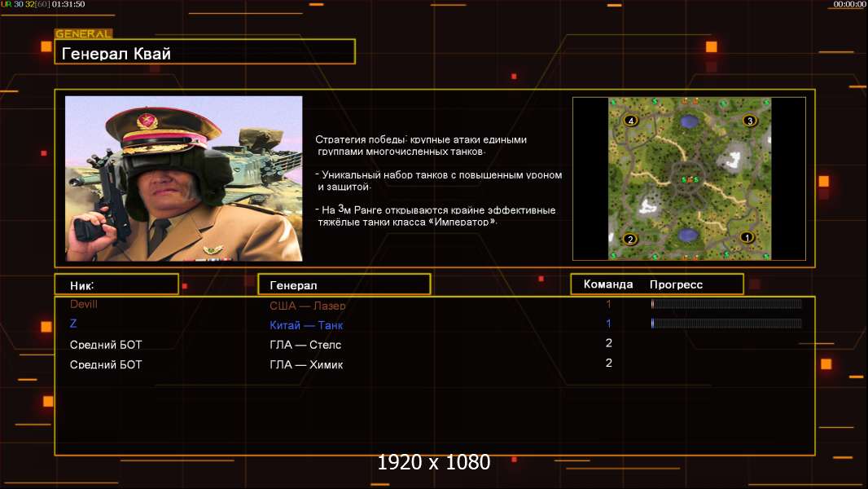Click the 'Генерал' column header
This screenshot has height=489, width=868.
[344, 284]
